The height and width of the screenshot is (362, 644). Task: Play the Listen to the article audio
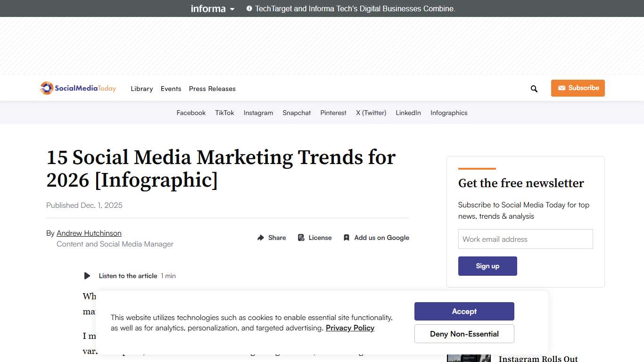click(x=87, y=276)
